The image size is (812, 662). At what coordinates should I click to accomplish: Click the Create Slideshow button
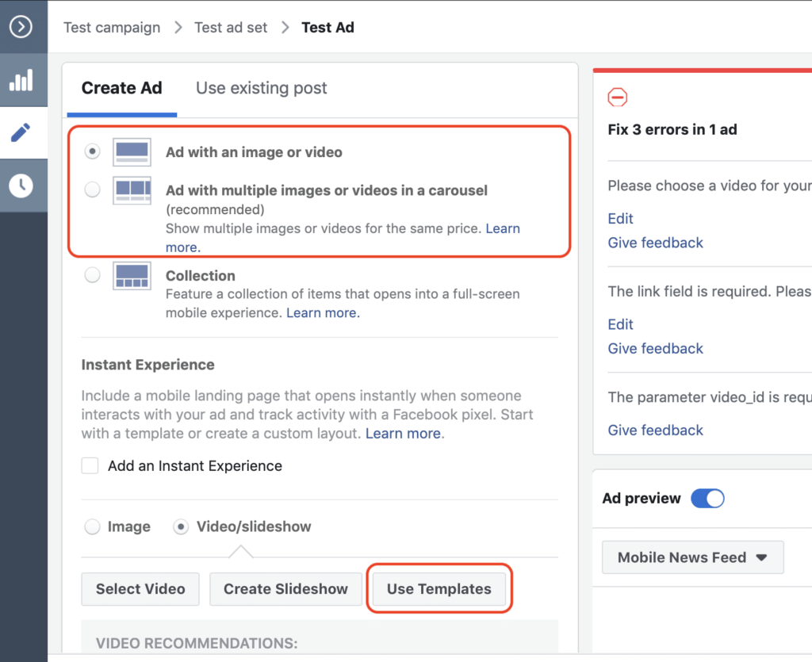tap(285, 589)
